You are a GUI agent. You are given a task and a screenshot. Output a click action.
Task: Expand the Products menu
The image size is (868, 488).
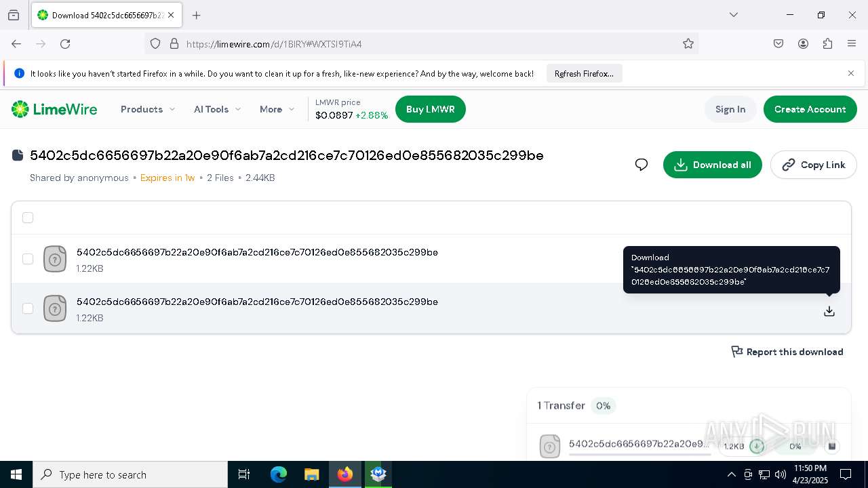click(148, 109)
